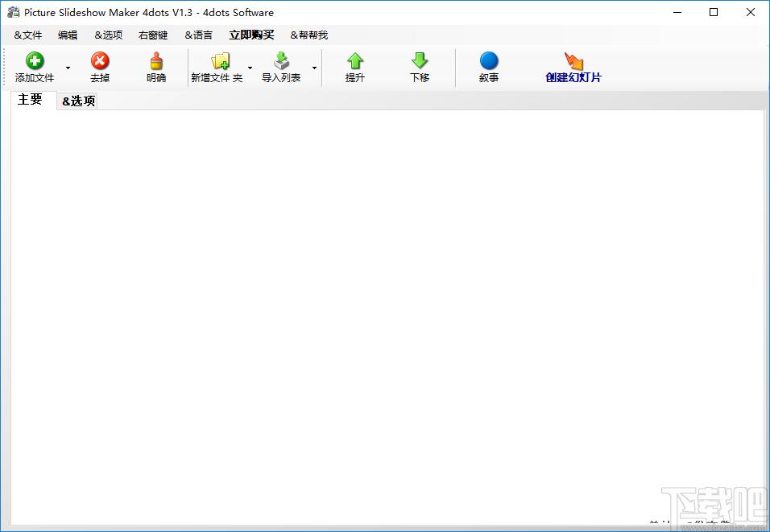Open the 添加文件 dropdown arrow
The height and width of the screenshot is (532, 770).
68,68
